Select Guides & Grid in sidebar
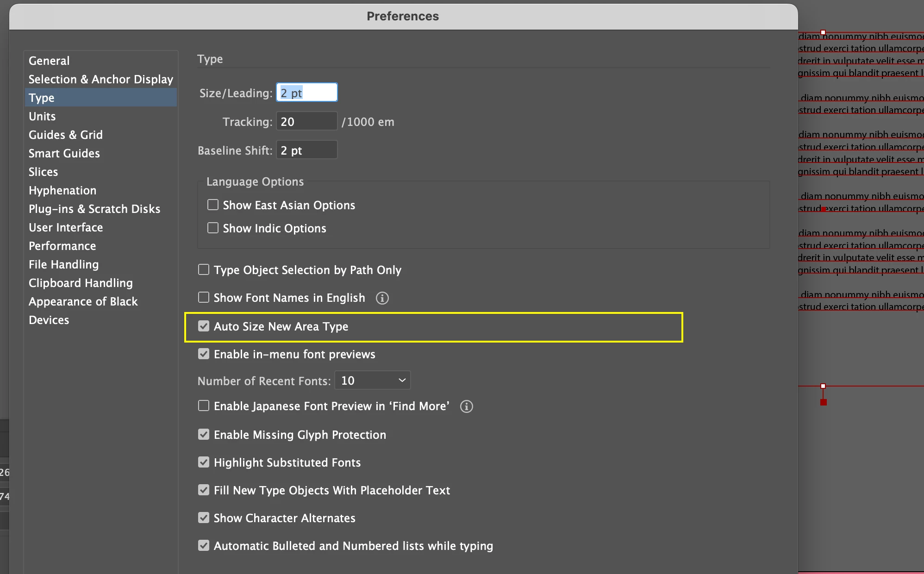The width and height of the screenshot is (924, 574). (66, 135)
